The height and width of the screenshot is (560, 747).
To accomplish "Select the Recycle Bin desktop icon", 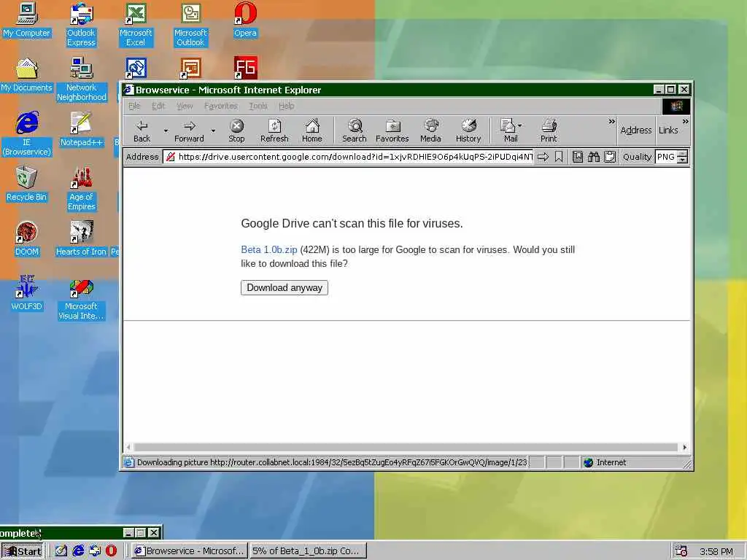I will [27, 184].
